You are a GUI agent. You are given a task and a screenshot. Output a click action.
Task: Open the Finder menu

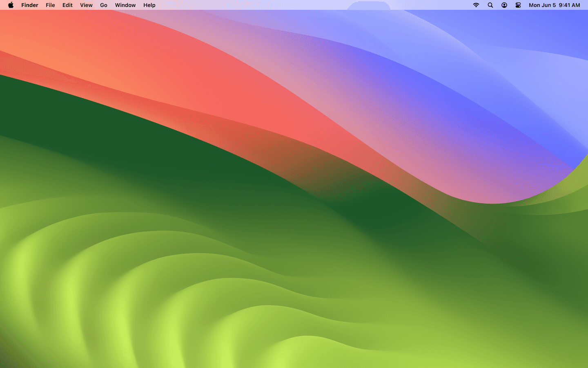click(30, 5)
